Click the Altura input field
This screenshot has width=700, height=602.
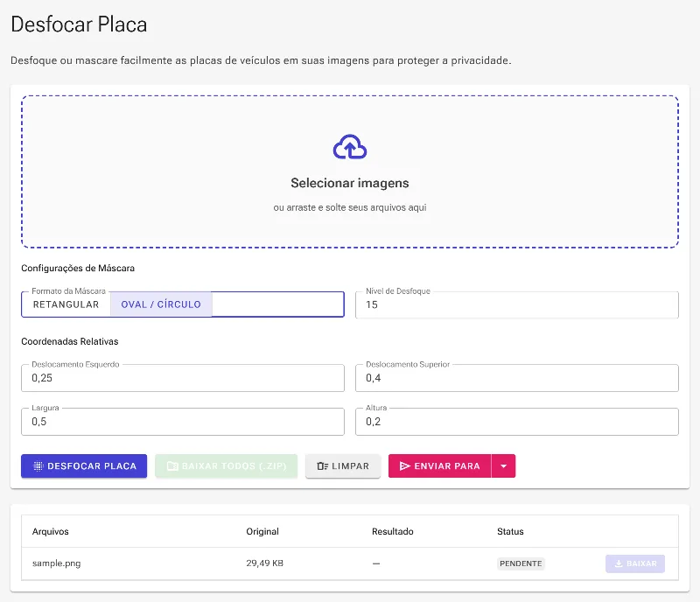[x=517, y=422]
